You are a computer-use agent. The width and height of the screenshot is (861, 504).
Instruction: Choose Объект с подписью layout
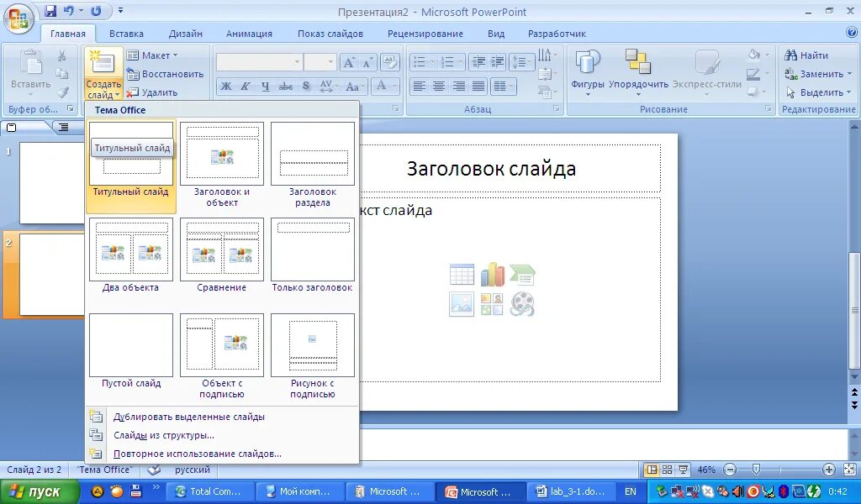point(222,355)
